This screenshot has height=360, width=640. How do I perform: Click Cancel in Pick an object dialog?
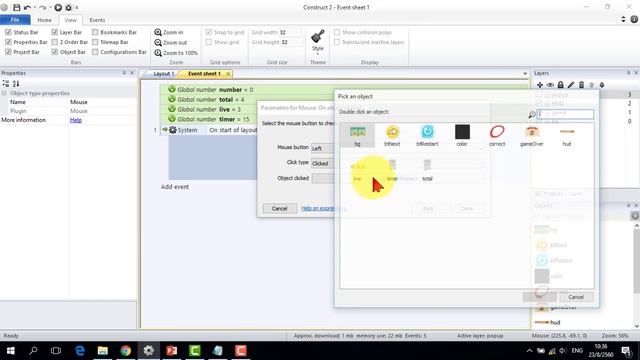576,297
